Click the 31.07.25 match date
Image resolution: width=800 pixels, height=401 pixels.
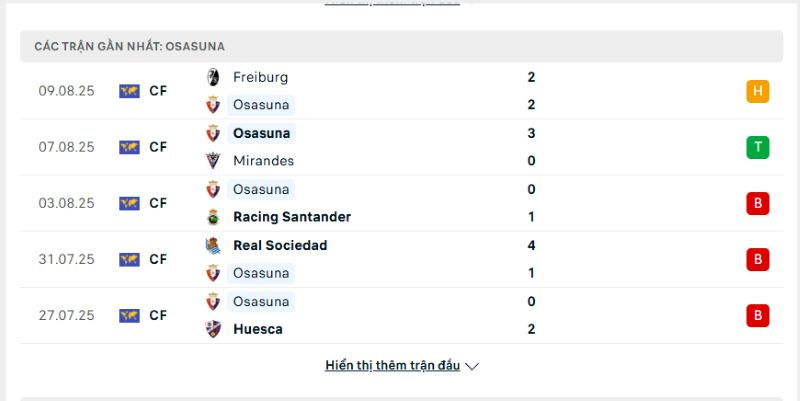(x=66, y=260)
